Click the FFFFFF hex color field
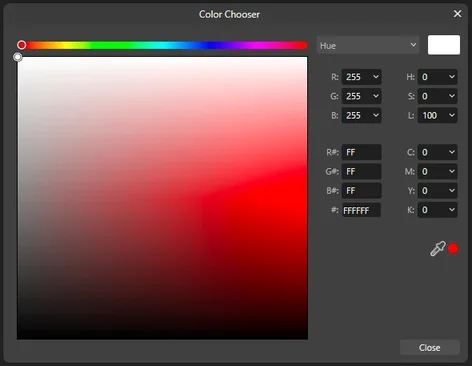This screenshot has height=366, width=472. coord(361,210)
